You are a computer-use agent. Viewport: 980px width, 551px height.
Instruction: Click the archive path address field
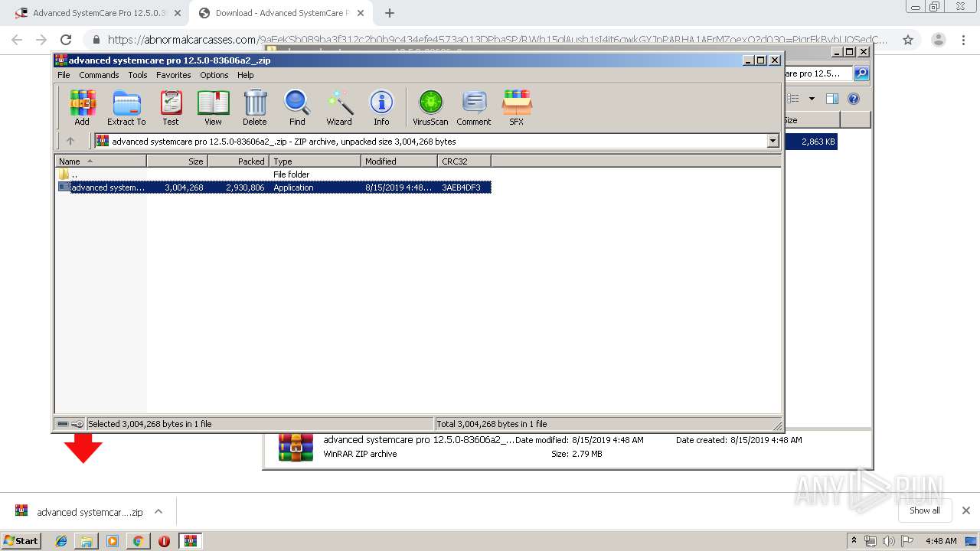430,141
